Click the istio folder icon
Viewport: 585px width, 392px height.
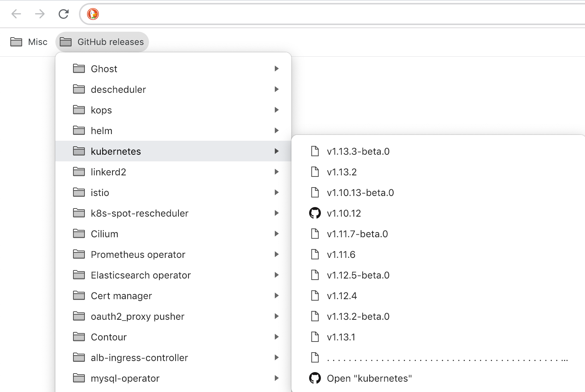79,192
